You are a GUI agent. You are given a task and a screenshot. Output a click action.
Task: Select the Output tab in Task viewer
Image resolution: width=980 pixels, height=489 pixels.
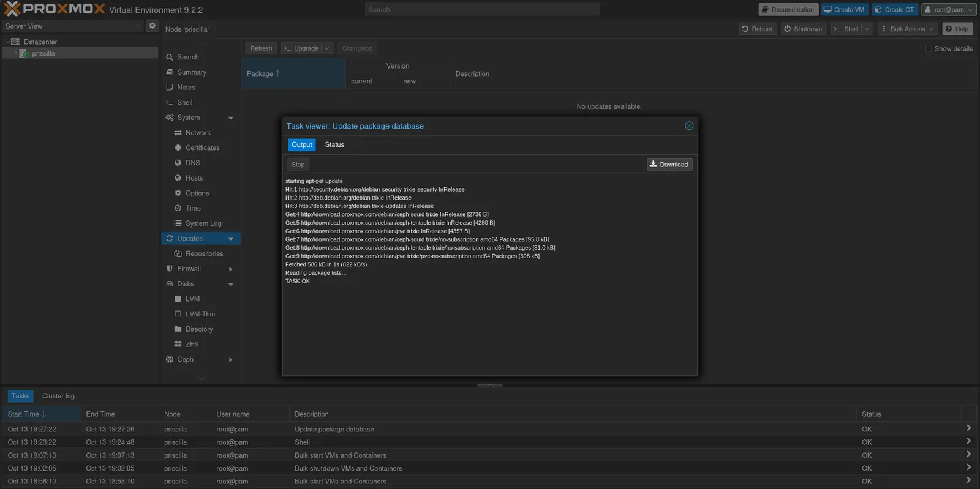pos(302,144)
